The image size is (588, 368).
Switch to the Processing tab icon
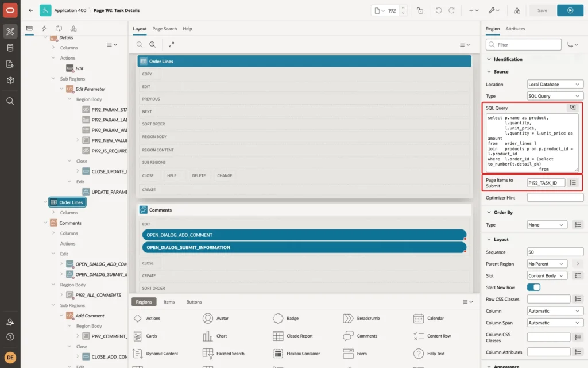point(59,29)
